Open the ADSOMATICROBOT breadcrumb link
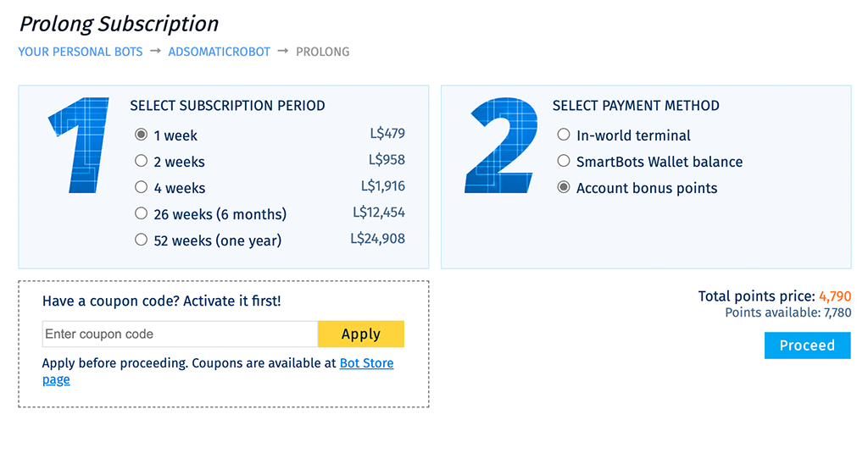The height and width of the screenshot is (453, 868). (220, 52)
